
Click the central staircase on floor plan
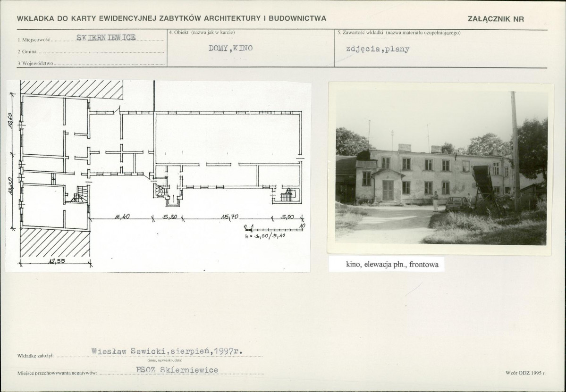coord(161,191)
